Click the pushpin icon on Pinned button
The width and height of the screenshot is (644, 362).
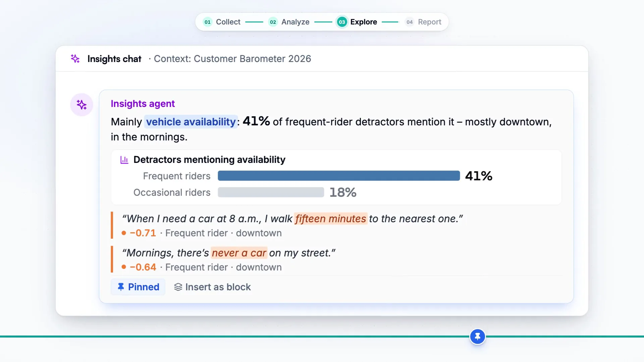(x=121, y=287)
